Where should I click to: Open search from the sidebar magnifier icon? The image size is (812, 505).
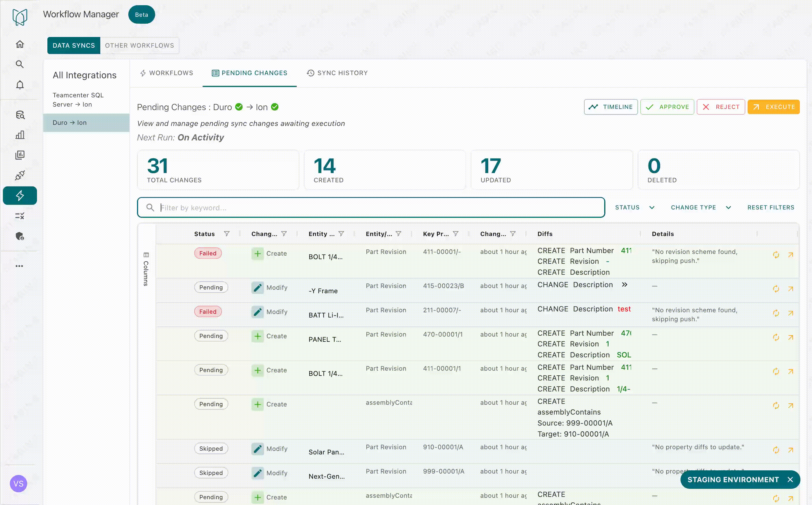(x=20, y=64)
